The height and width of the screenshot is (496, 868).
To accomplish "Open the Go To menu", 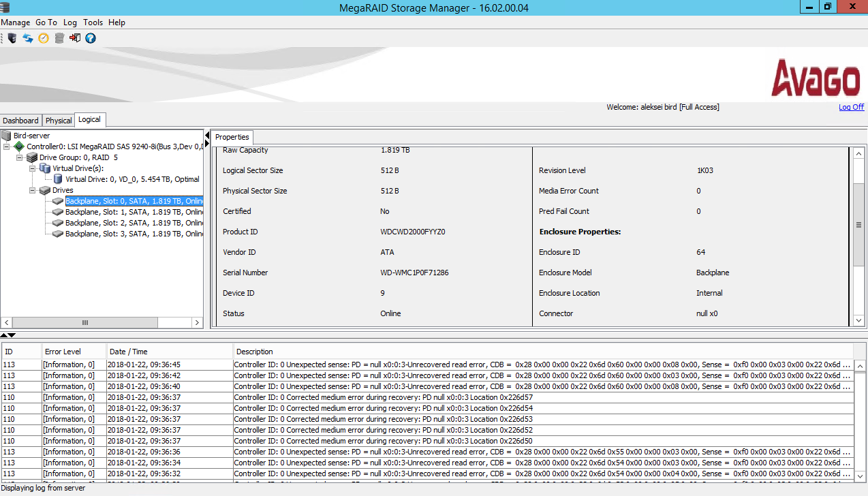I will [x=46, y=22].
